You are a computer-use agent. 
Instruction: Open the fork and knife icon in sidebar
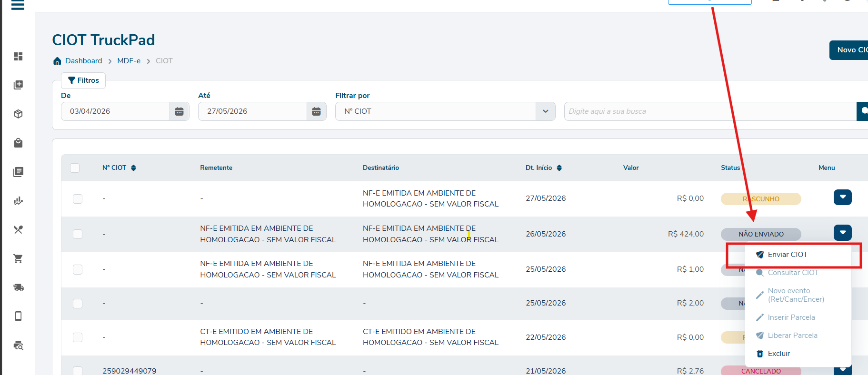pos(18,230)
